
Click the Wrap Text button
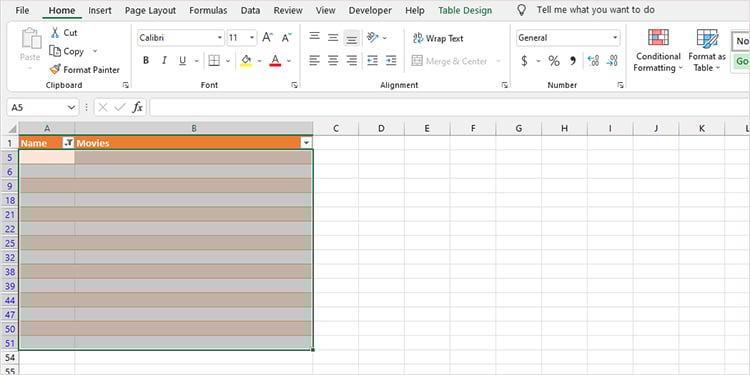tap(438, 38)
